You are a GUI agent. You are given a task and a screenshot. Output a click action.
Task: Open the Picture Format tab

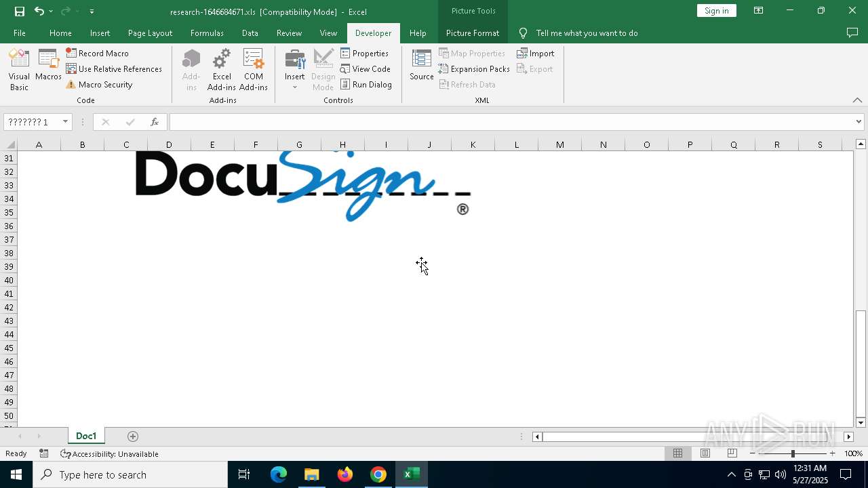click(x=473, y=33)
